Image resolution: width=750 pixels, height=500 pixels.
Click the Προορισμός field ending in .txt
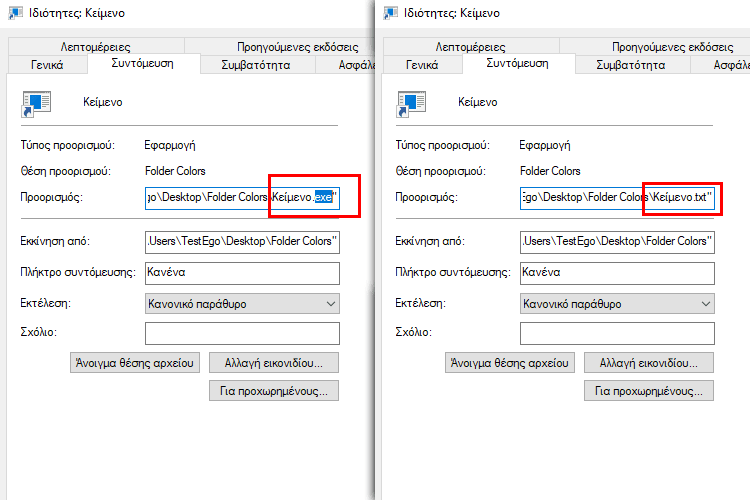click(617, 198)
